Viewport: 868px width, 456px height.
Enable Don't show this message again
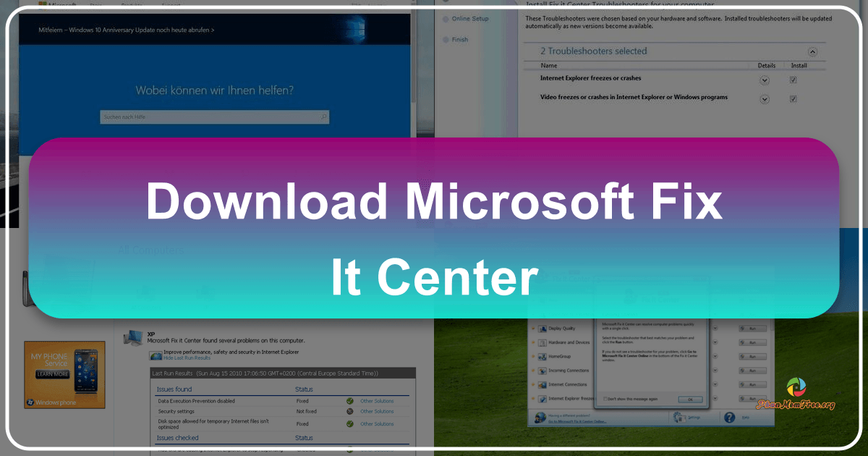pyautogui.click(x=605, y=399)
